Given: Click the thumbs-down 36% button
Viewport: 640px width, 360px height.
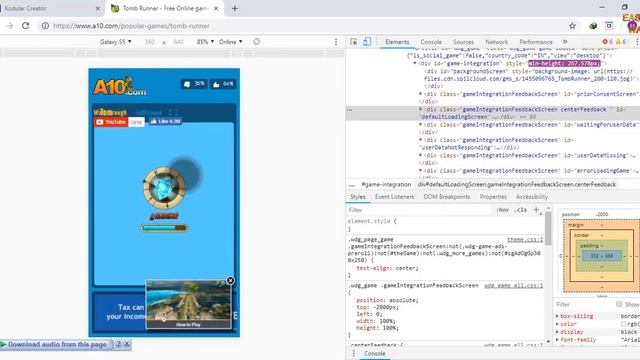Looking at the screenshot, I should [194, 84].
